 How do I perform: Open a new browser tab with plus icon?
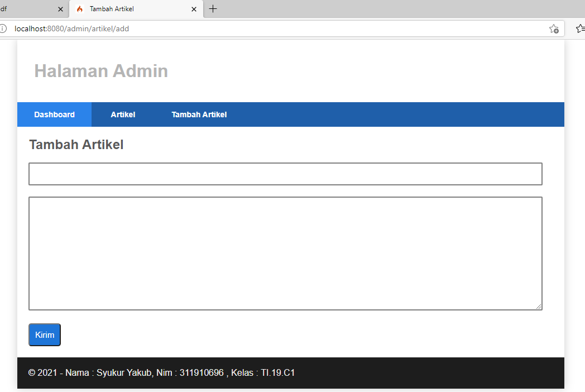click(213, 9)
